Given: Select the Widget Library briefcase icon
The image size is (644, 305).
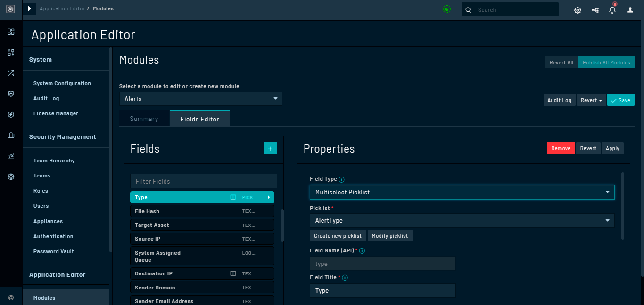Looking at the screenshot, I should tap(11, 135).
